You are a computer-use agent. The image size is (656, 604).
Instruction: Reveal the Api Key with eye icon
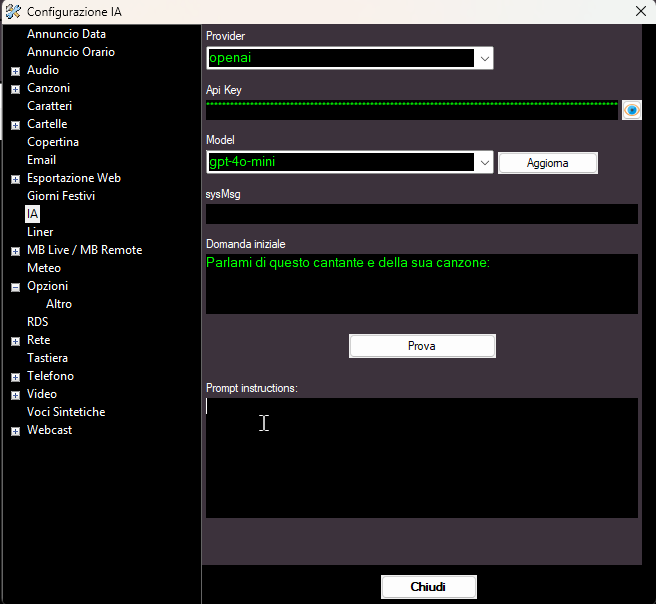pos(632,110)
